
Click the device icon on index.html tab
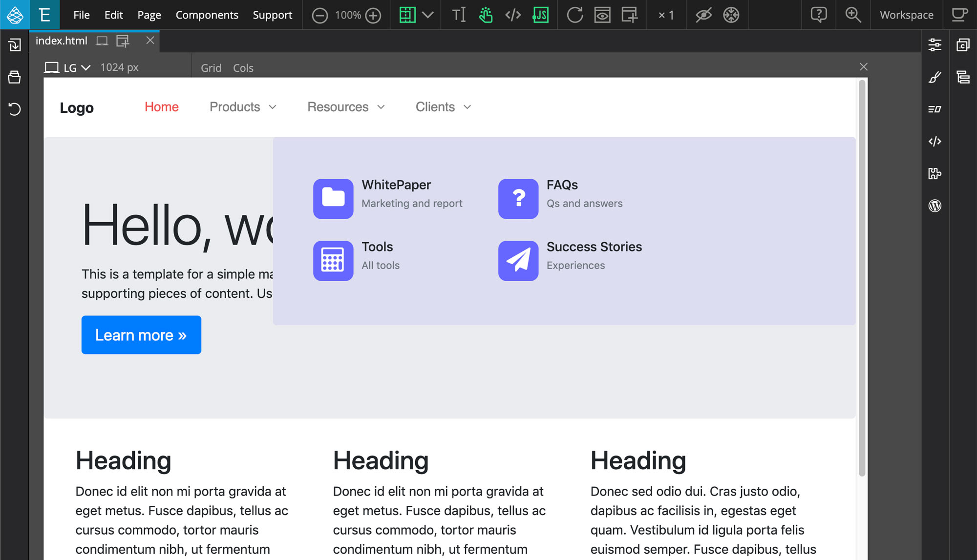[102, 41]
